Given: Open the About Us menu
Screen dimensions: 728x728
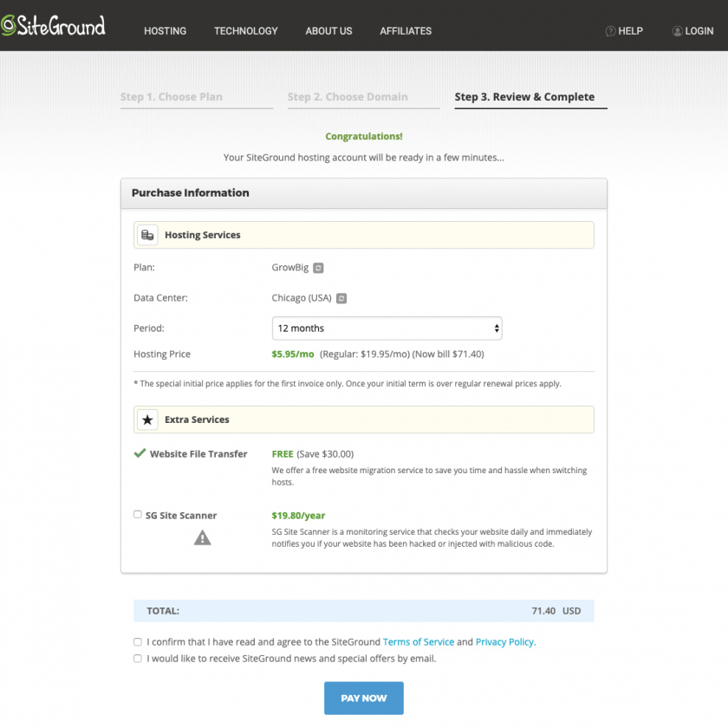Looking at the screenshot, I should pos(328,31).
